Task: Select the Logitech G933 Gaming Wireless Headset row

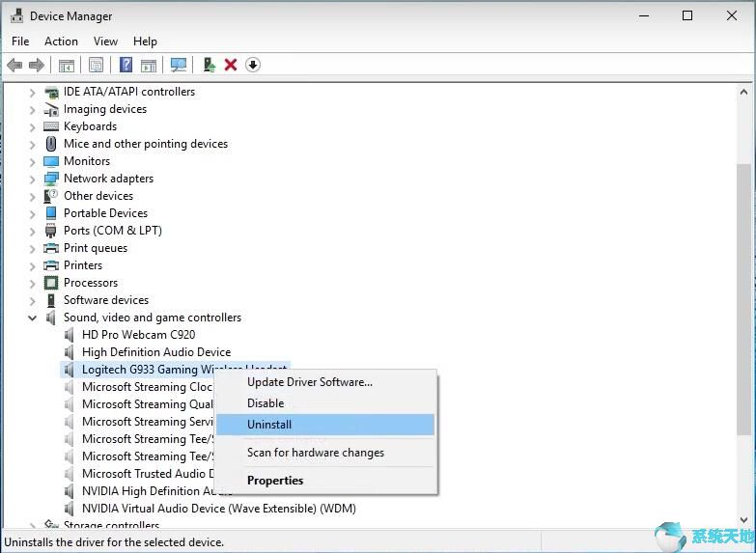Action: [x=176, y=370]
